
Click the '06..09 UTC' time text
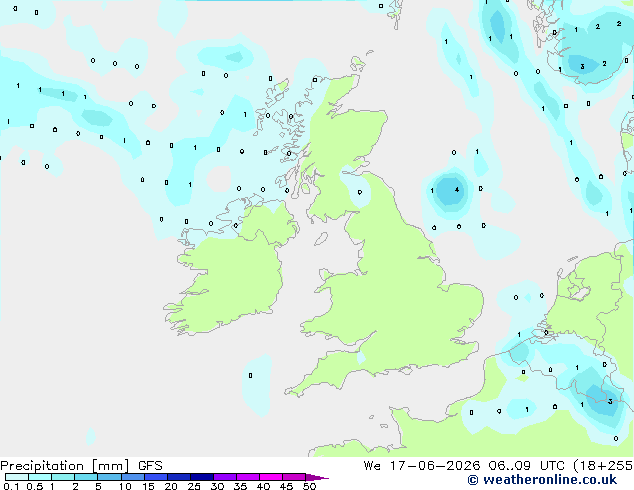click(526, 466)
